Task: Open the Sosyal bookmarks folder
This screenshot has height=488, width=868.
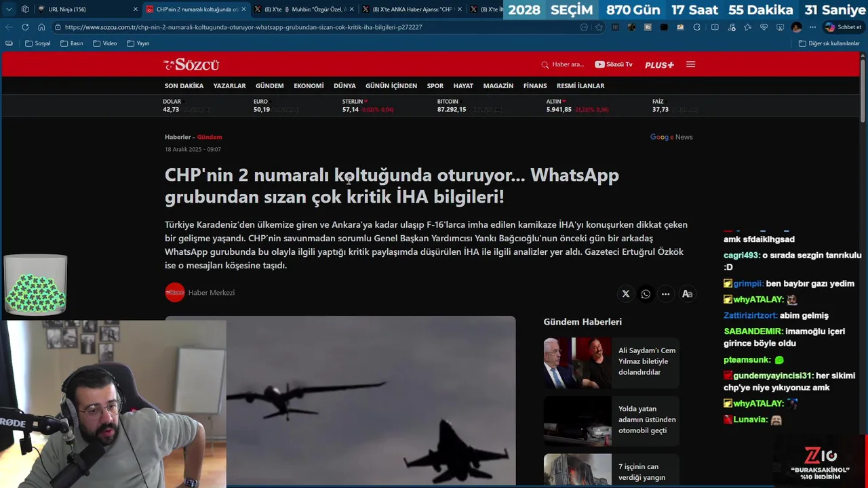Action: (x=38, y=43)
